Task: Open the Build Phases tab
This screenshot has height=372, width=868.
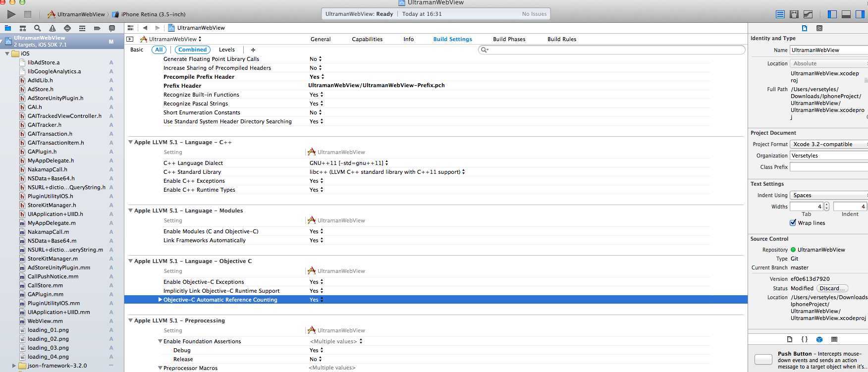Action: pyautogui.click(x=509, y=39)
